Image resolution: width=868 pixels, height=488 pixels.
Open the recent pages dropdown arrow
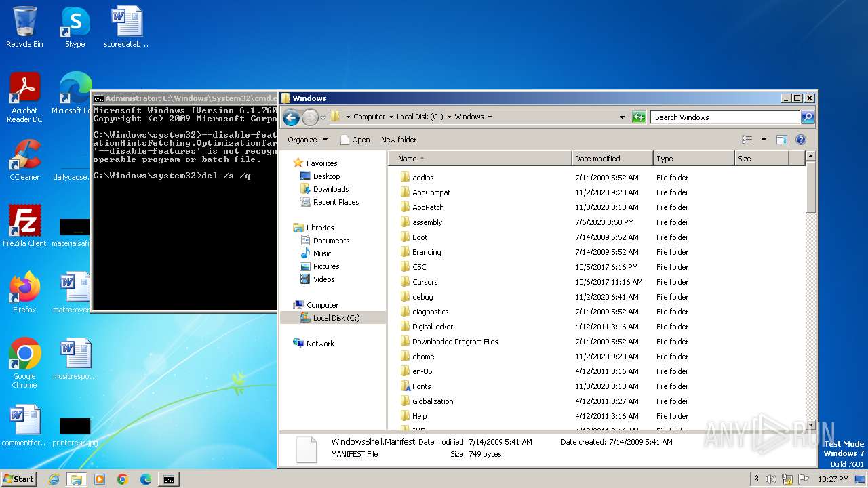pos(323,117)
